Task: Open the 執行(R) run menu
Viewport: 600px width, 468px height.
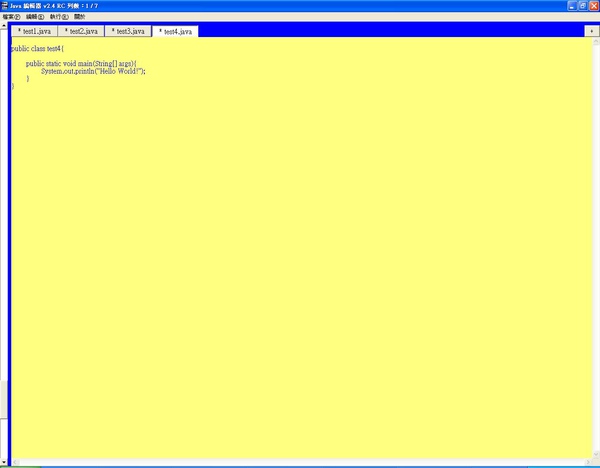Action: (x=59, y=17)
